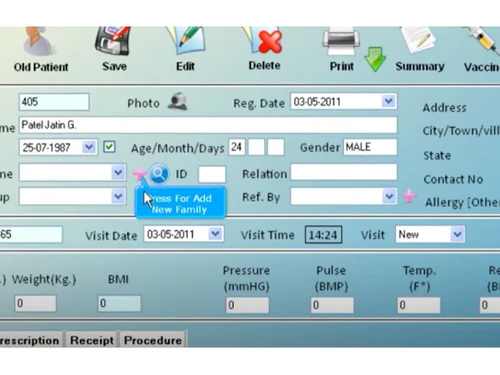This screenshot has height=375, width=500.
Task: Click the 'Allergy [Other' label
Action: 462,202
